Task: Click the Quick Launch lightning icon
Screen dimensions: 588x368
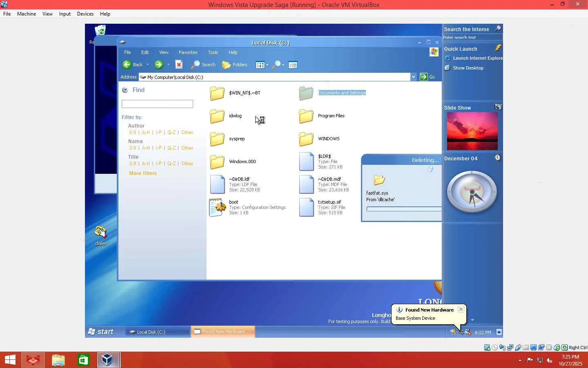Action: coord(498,48)
